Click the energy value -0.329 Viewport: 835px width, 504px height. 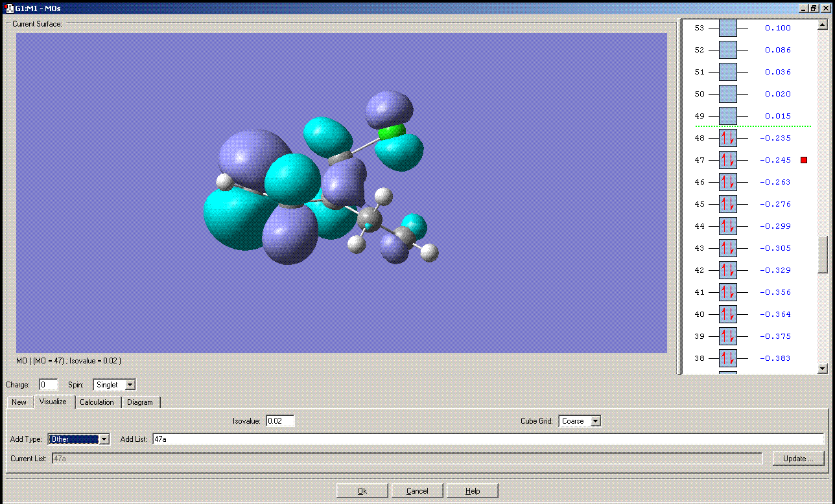click(x=775, y=270)
